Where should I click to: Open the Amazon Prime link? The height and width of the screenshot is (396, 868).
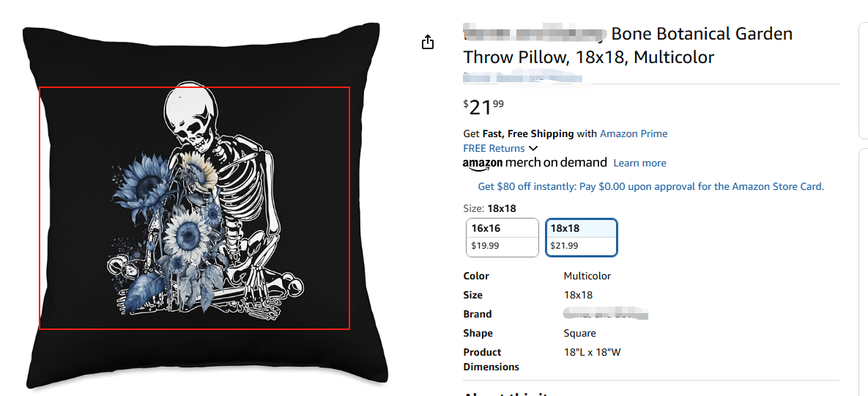(634, 133)
